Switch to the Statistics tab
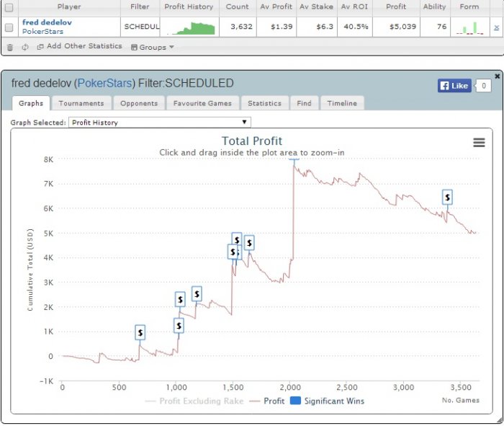The image size is (504, 426). tap(264, 103)
